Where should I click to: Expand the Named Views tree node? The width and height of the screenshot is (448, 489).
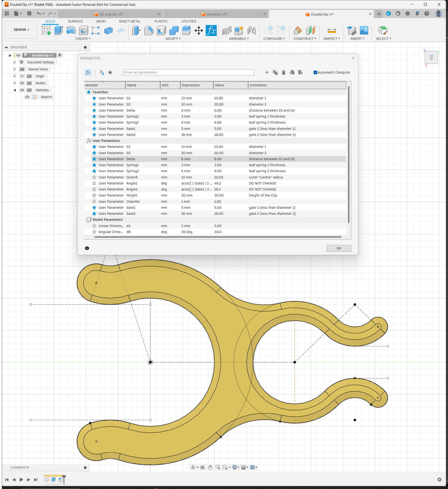click(x=15, y=69)
